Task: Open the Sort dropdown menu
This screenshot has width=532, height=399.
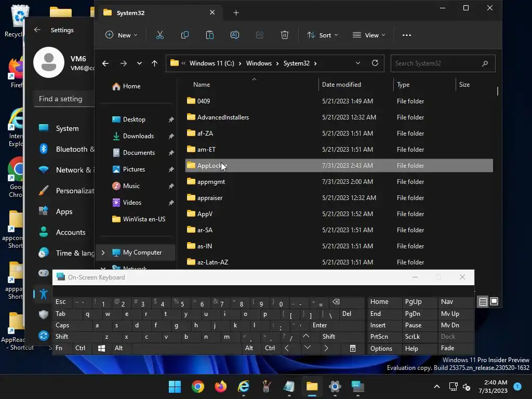Action: pos(322,35)
